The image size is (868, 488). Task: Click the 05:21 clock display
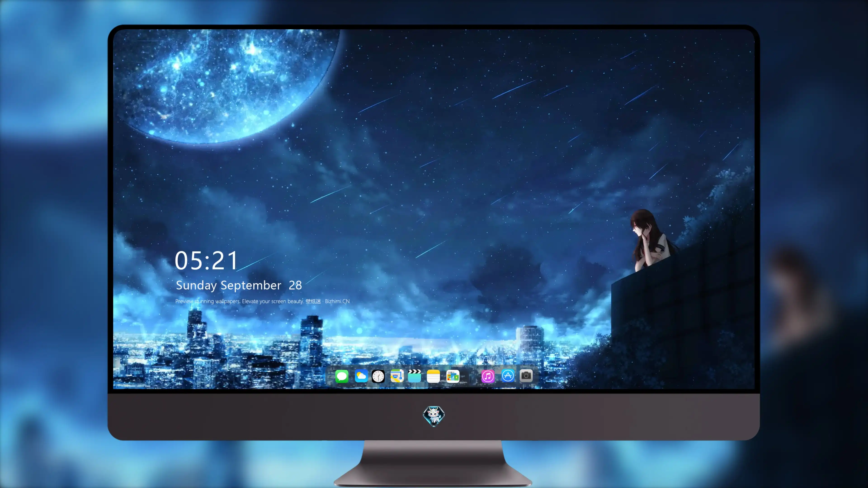[x=206, y=260]
